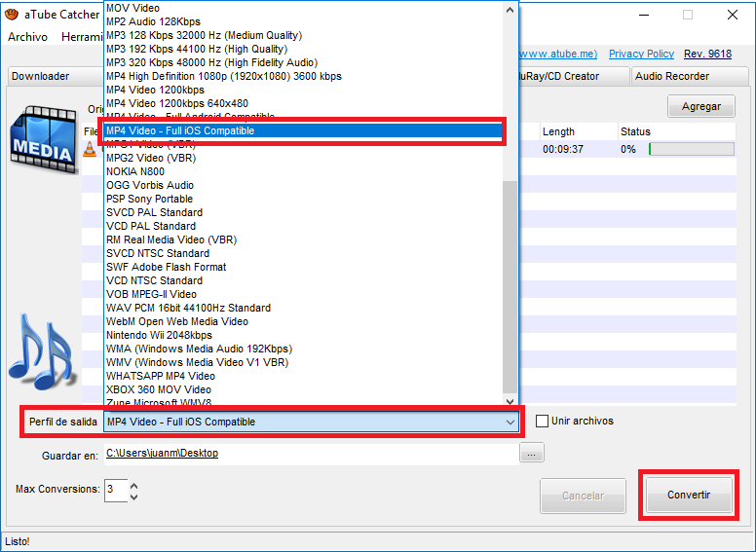Screen dimensions: 756x552
Task: Click the Status column header
Action: [x=677, y=131]
